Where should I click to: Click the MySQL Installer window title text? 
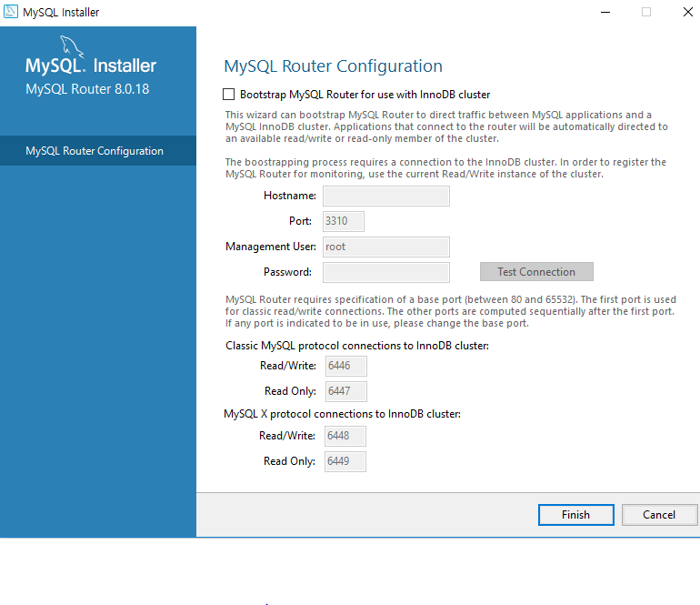[x=61, y=13]
